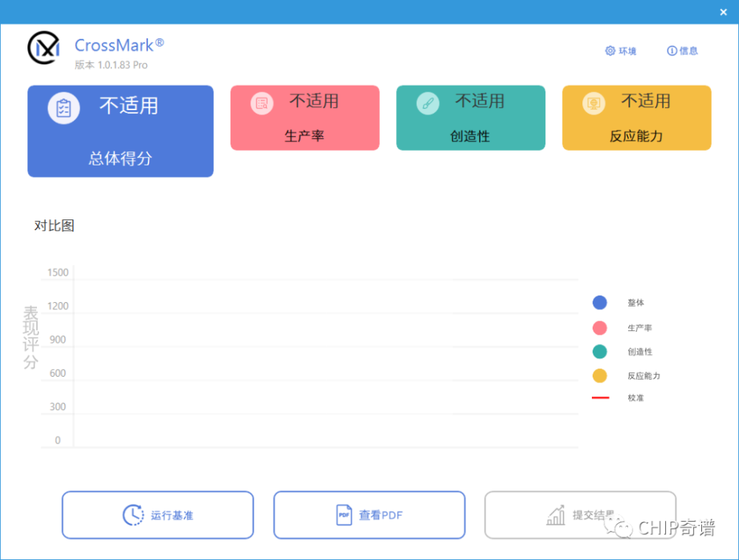This screenshot has width=739, height=560.
Task: Click the 对比图 chart heading
Action: click(x=54, y=225)
